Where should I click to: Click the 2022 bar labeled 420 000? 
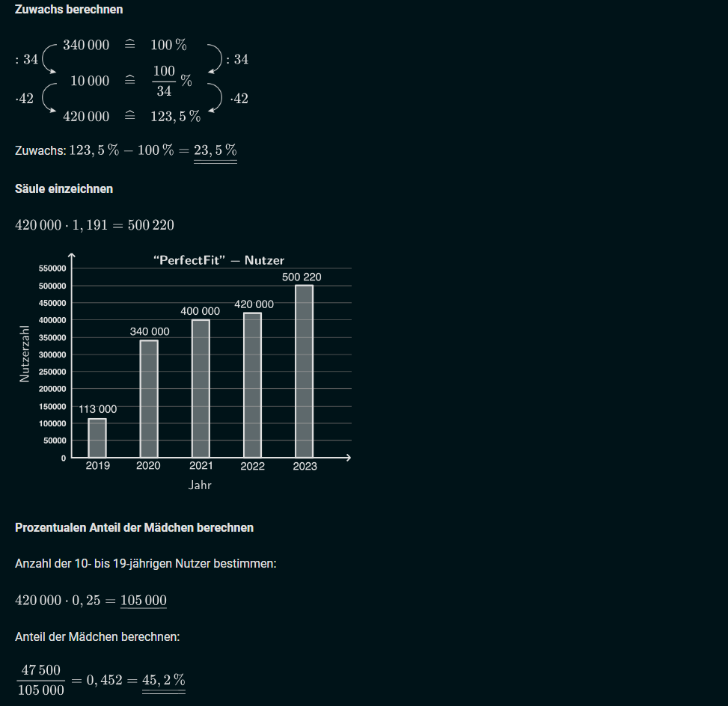click(253, 384)
